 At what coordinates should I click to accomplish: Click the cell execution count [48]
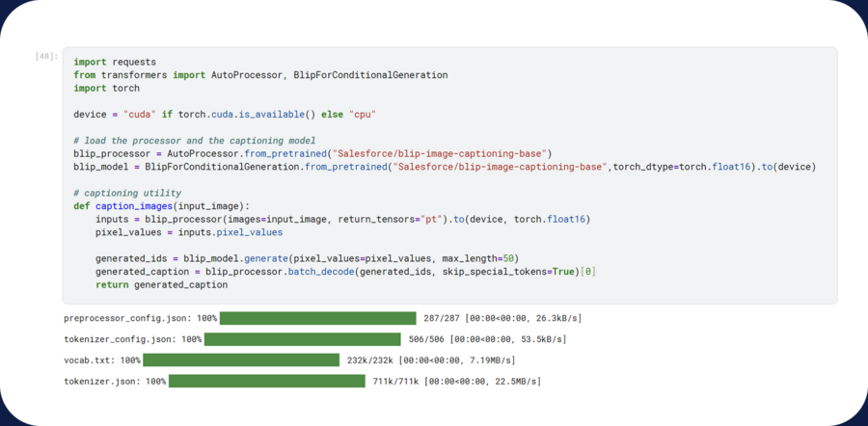[x=46, y=56]
